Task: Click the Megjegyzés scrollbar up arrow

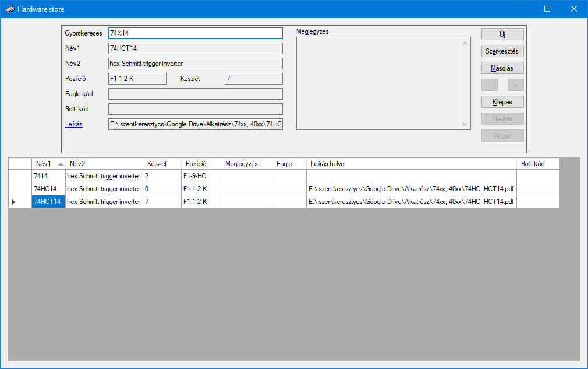Action: pyautogui.click(x=465, y=43)
